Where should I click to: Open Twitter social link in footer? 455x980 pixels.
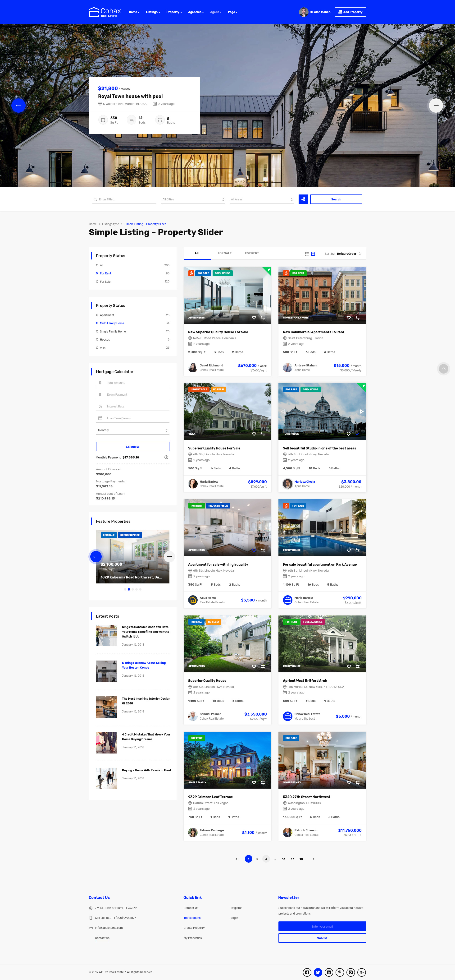pyautogui.click(x=318, y=972)
